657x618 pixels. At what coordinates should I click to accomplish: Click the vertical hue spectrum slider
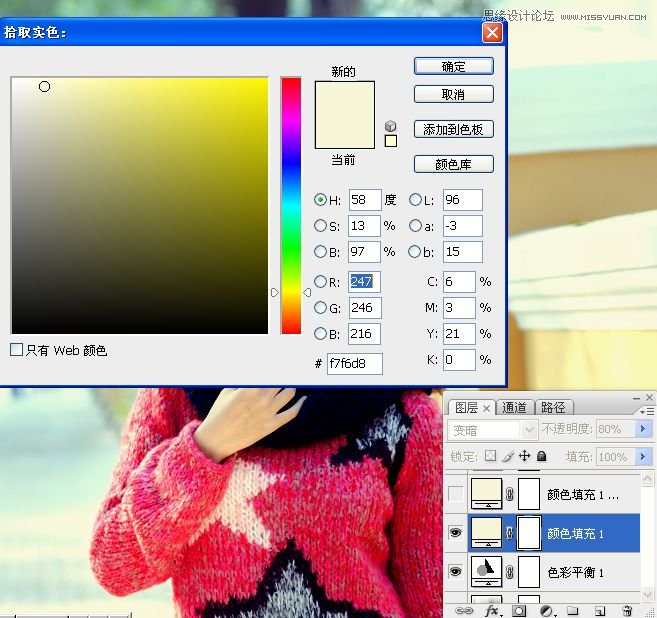[291, 205]
